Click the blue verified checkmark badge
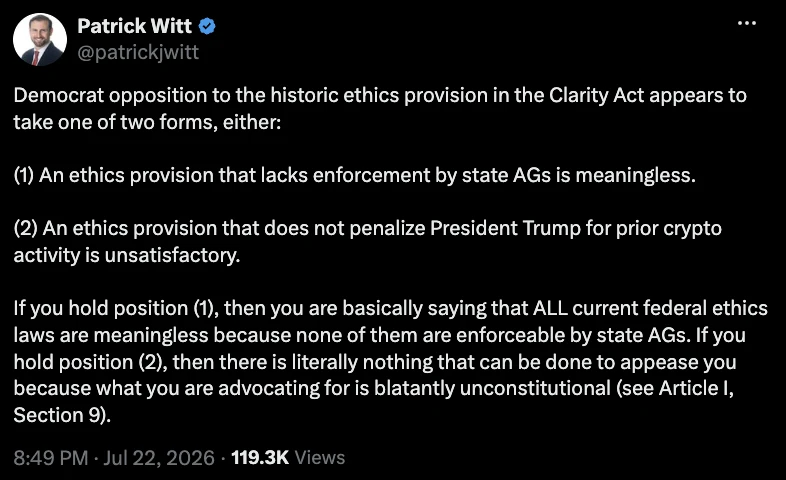Viewport: 786px width, 480px height. tap(208, 26)
